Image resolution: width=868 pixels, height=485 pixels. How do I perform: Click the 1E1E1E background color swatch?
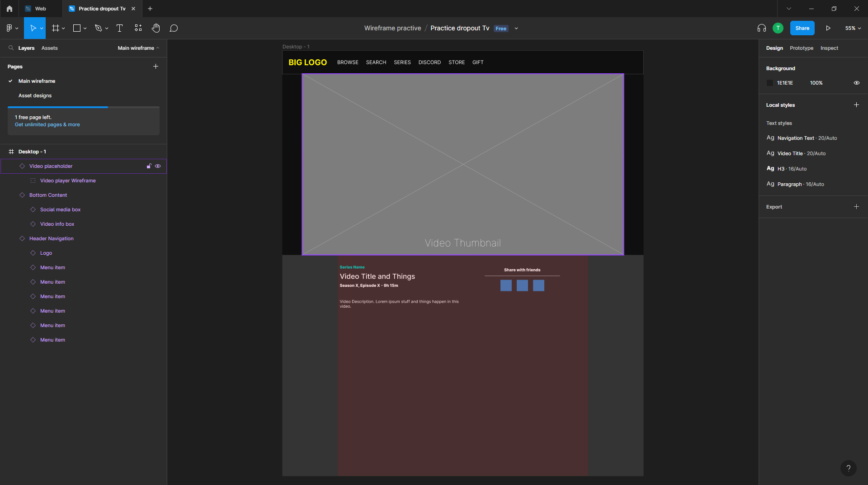(770, 83)
